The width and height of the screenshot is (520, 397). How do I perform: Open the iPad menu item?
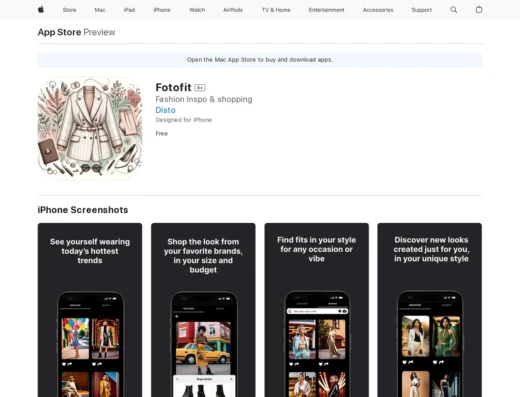[129, 10]
